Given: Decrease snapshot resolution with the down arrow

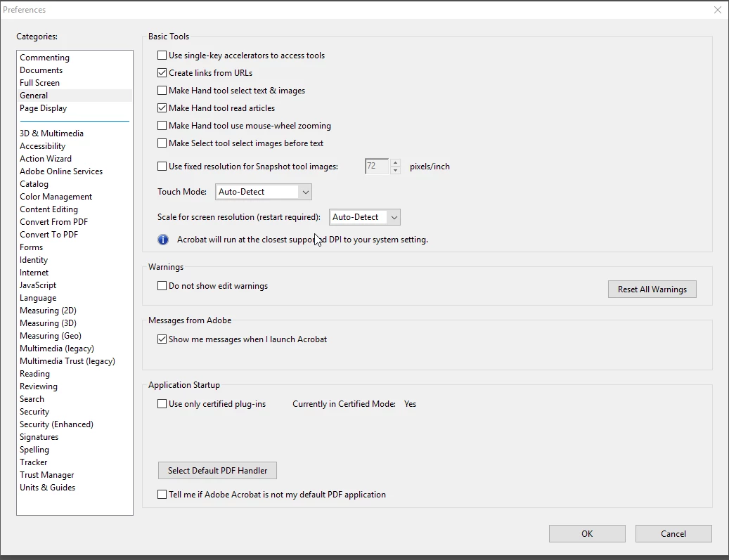Looking at the screenshot, I should point(395,171).
